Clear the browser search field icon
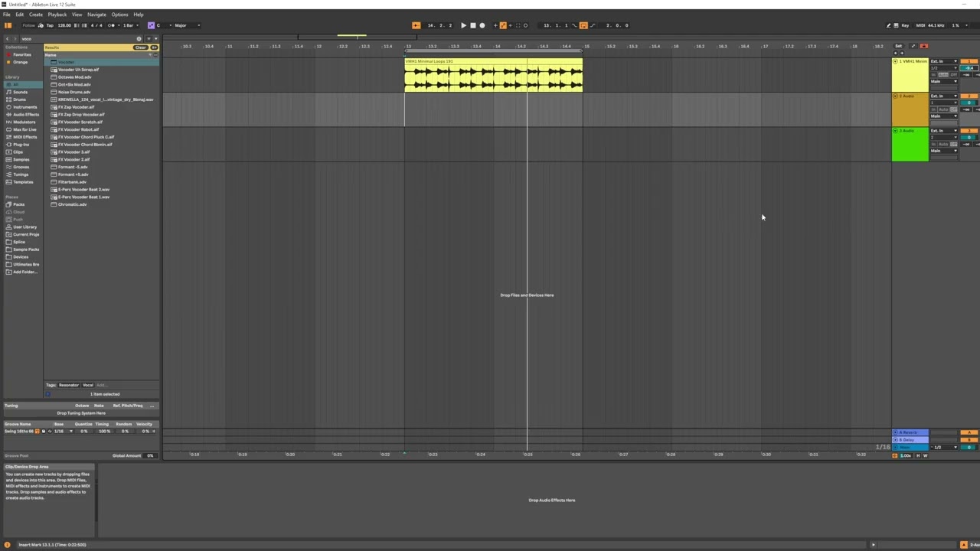980x551 pixels. coord(139,38)
